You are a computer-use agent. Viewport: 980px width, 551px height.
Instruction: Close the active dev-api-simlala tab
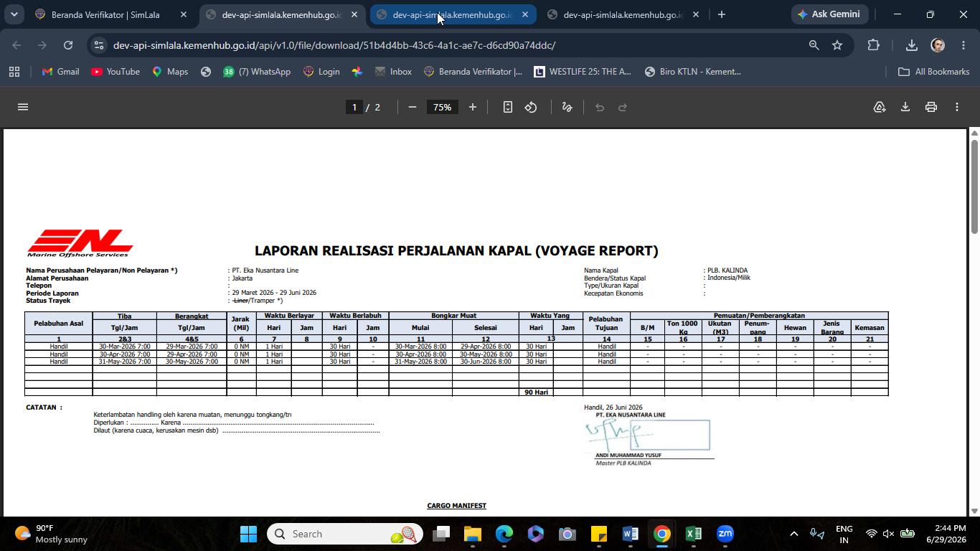click(354, 14)
